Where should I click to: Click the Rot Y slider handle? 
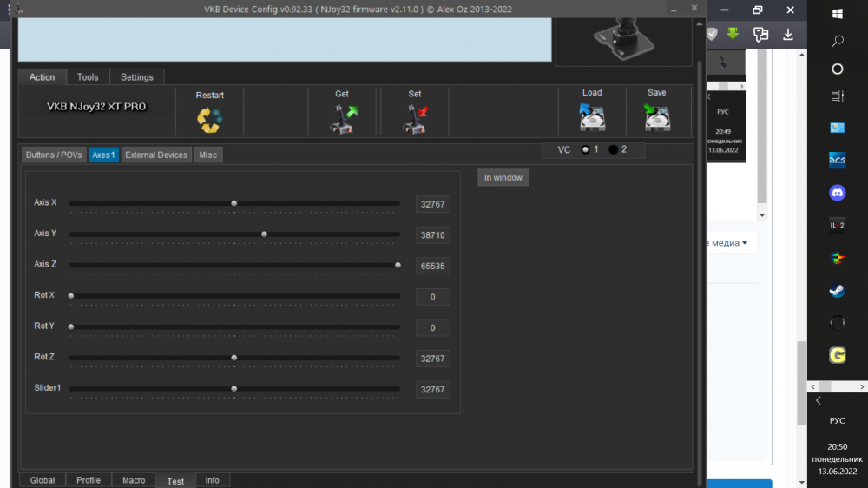(x=71, y=327)
